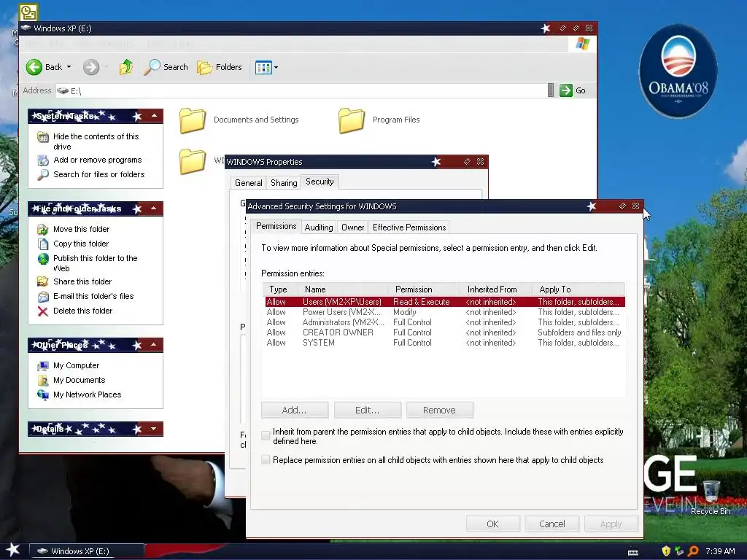
Task: Toggle the Folders pane in Explorer
Action: point(220,67)
